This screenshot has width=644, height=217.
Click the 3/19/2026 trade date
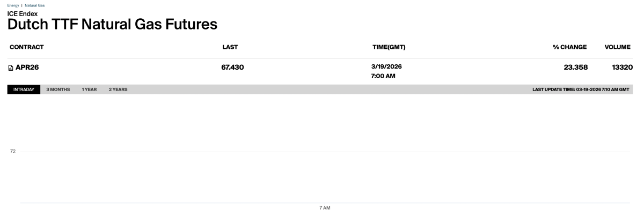pos(386,66)
